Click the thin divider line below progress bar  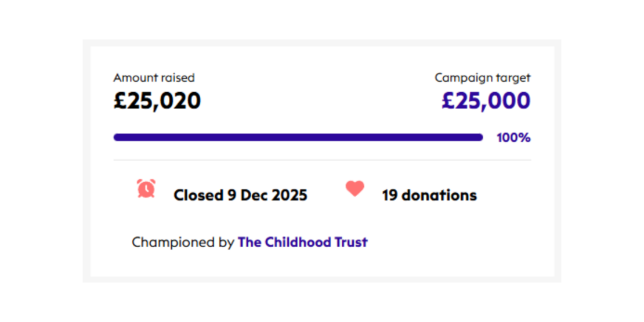pyautogui.click(x=322, y=160)
